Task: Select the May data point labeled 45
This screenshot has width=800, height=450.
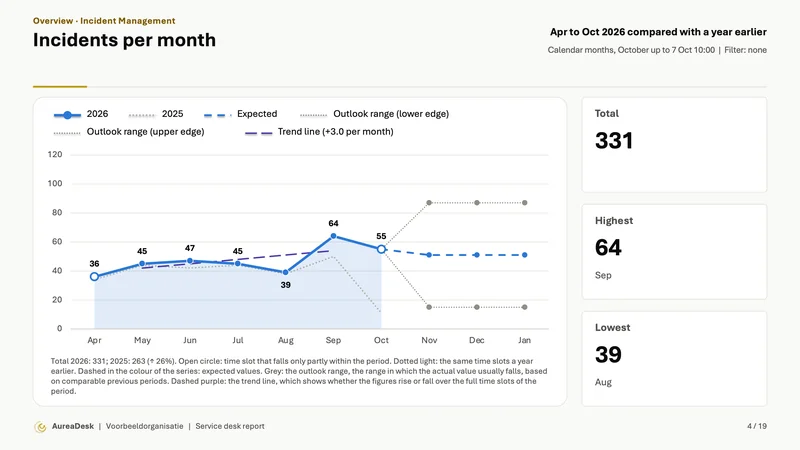Action: [x=142, y=264]
